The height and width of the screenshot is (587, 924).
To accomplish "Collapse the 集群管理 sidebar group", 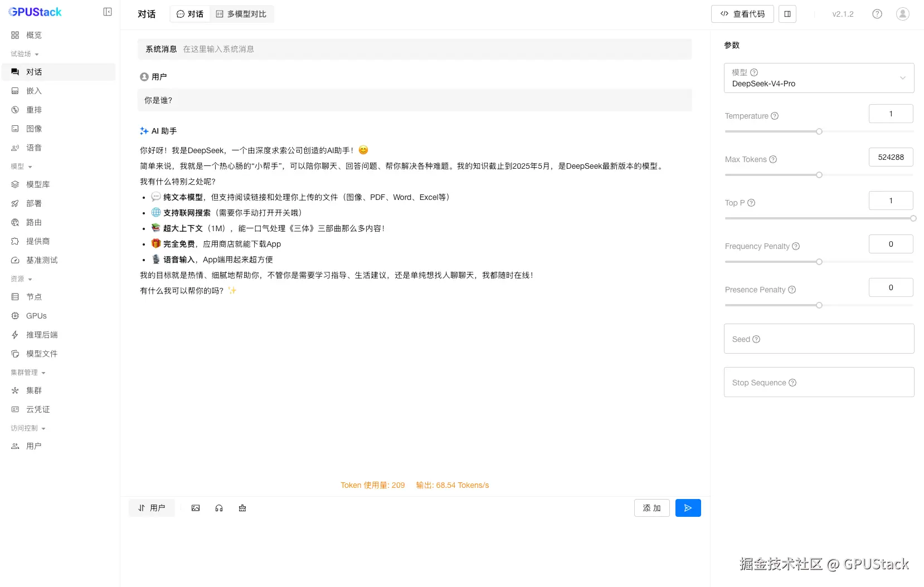I will click(28, 373).
